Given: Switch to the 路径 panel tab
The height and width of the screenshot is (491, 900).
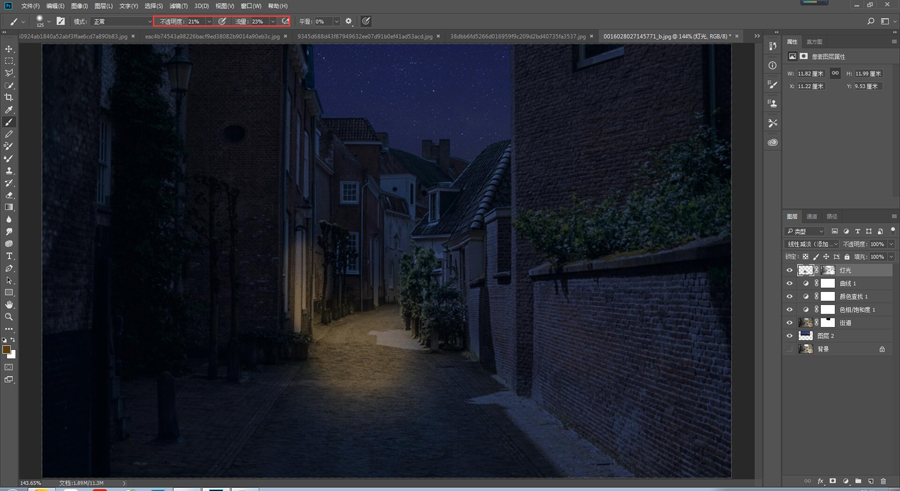Looking at the screenshot, I should click(832, 216).
